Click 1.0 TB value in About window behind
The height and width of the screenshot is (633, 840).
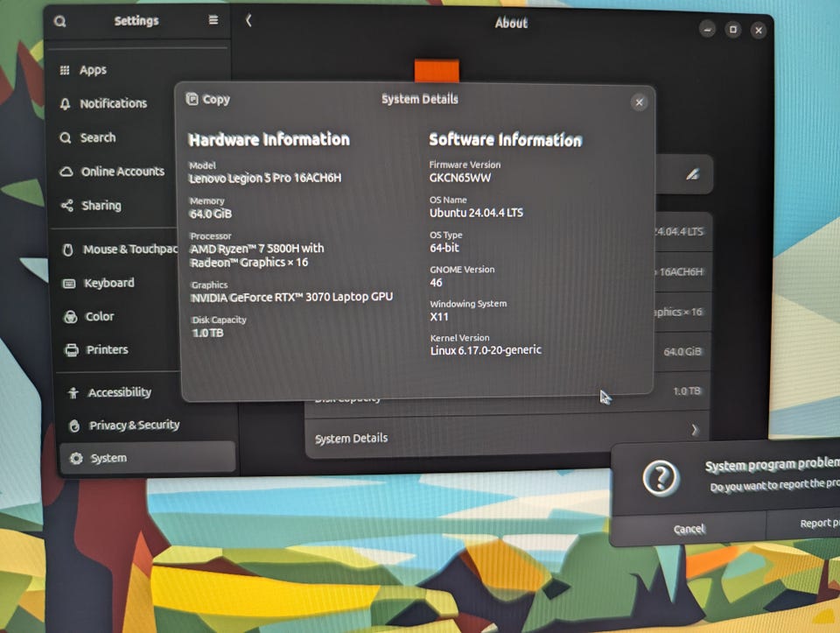687,391
